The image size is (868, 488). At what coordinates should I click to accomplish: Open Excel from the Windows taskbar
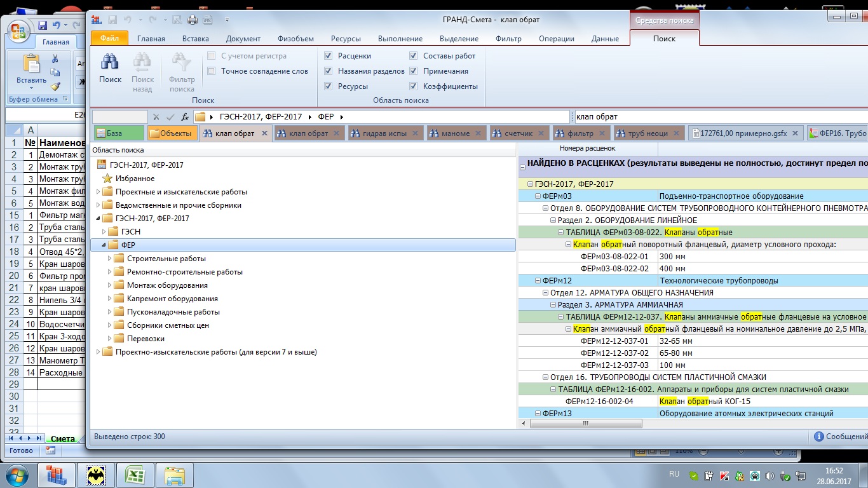point(134,475)
